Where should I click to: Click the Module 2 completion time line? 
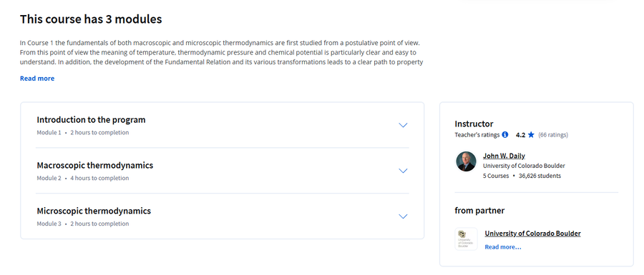coord(82,178)
